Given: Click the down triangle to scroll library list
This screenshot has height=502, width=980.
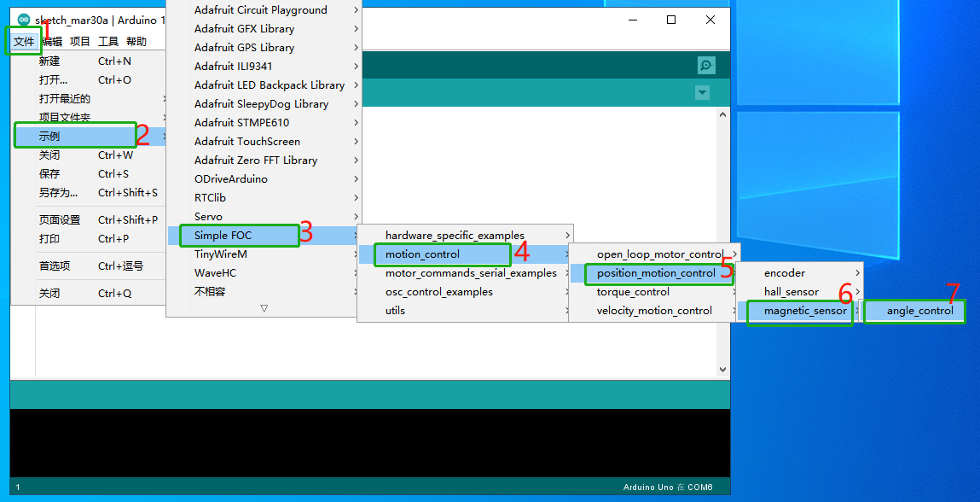Looking at the screenshot, I should pos(264,308).
